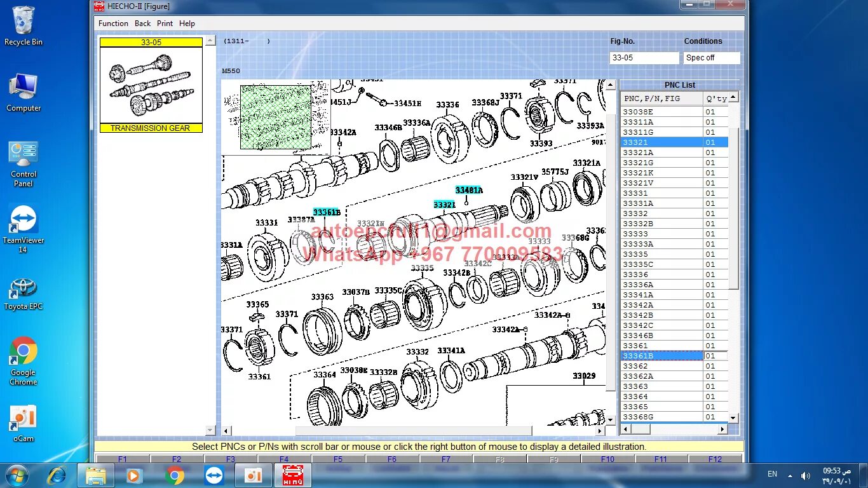Click diagram vertical scrollbar down arrow
Screen dimensions: 868x488
point(611,420)
